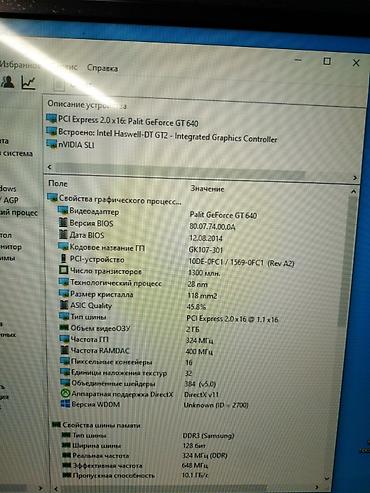Select the 2 ГБ value

click(x=193, y=329)
